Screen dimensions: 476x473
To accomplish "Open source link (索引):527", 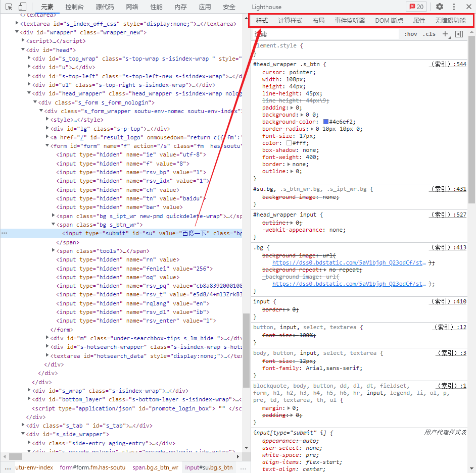I will (x=448, y=215).
